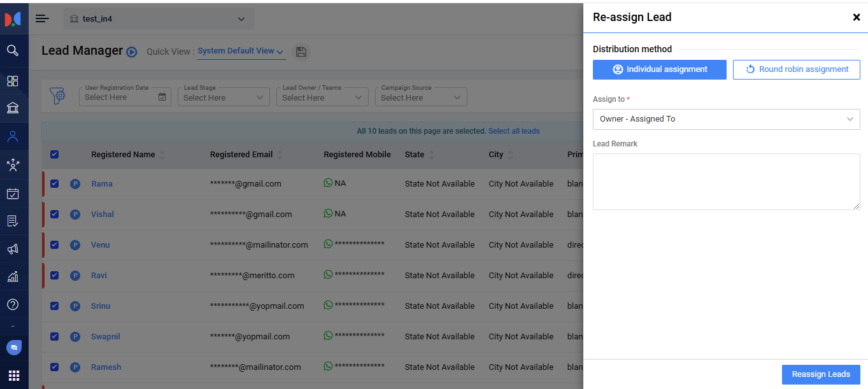
Task: Expand the System Default View quick view dropdown
Action: [x=241, y=51]
